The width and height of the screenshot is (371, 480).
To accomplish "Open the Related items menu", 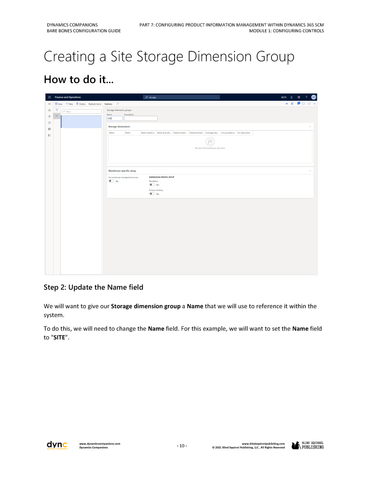I will (x=95, y=104).
